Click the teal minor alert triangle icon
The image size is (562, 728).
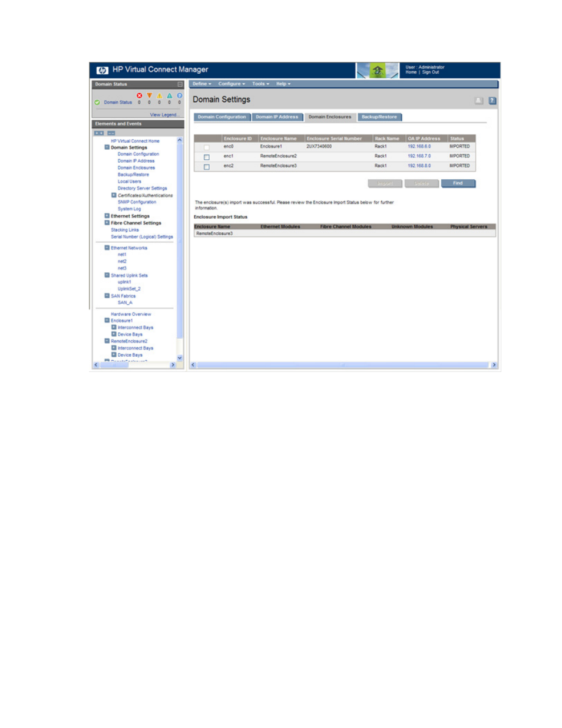(x=170, y=95)
